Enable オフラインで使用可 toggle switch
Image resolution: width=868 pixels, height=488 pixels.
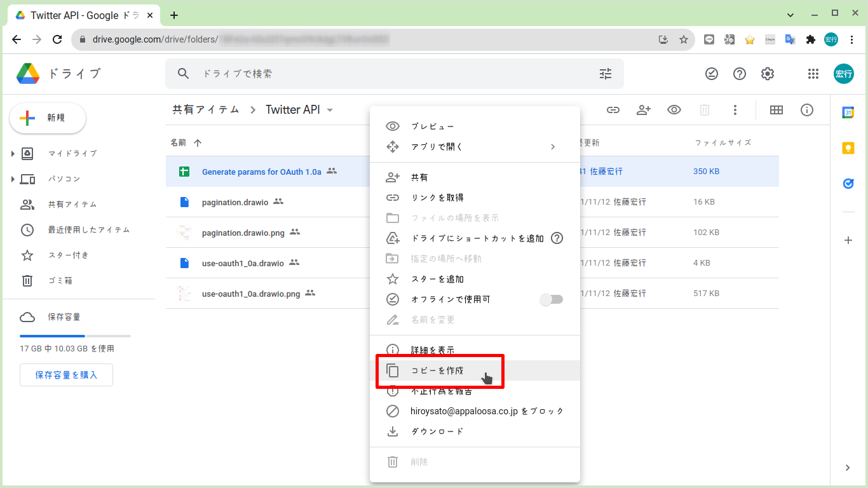point(551,299)
